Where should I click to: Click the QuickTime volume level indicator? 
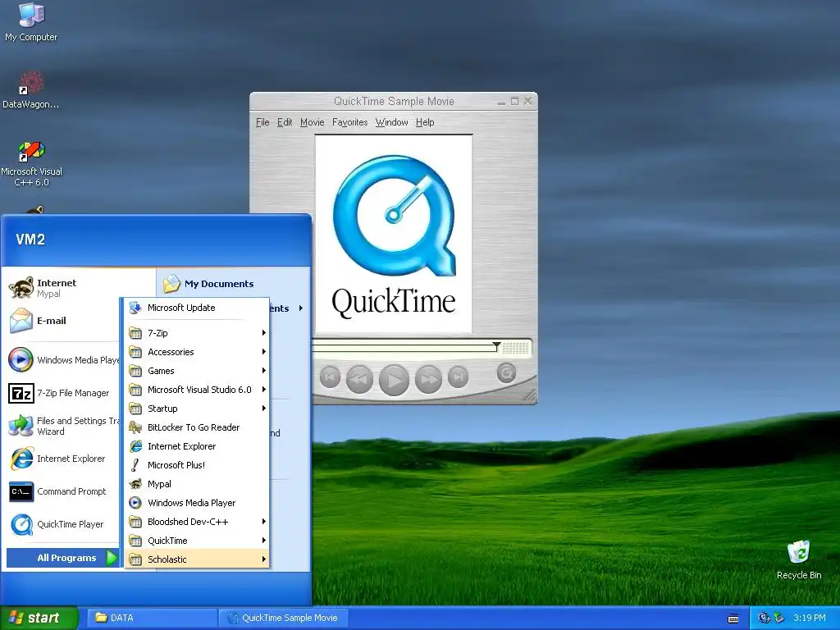(x=515, y=348)
